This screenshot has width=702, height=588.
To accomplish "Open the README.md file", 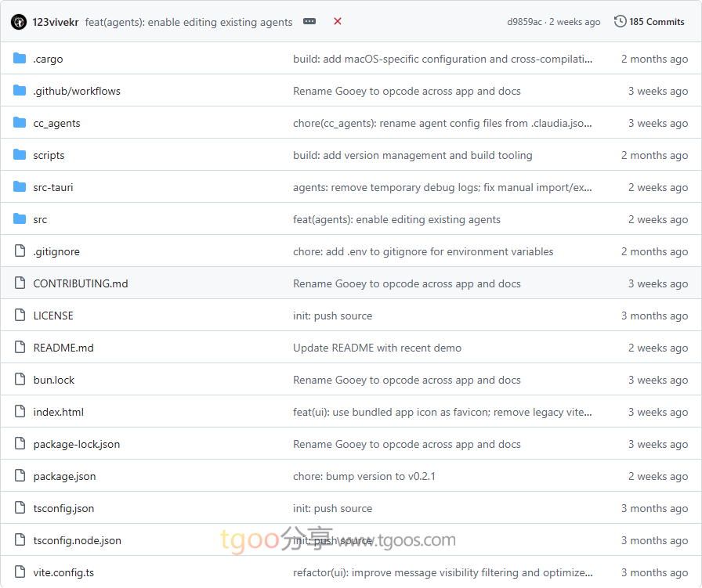I will [63, 348].
